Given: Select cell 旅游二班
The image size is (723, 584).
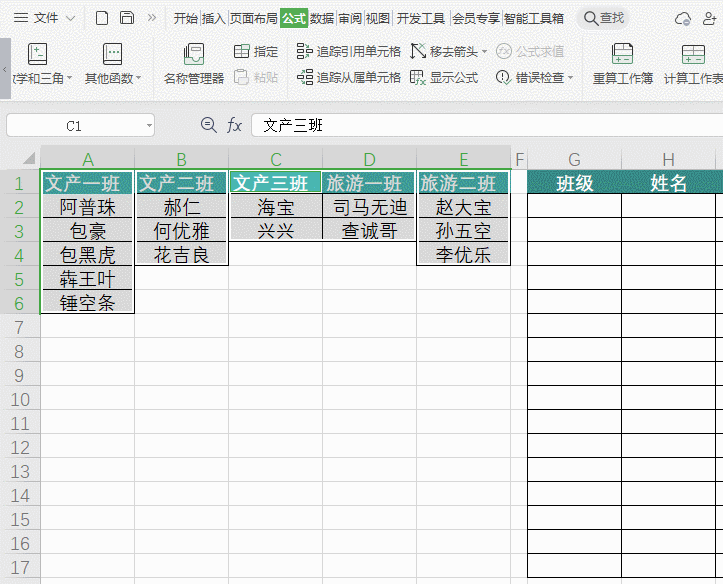Looking at the screenshot, I should pyautogui.click(x=463, y=183).
